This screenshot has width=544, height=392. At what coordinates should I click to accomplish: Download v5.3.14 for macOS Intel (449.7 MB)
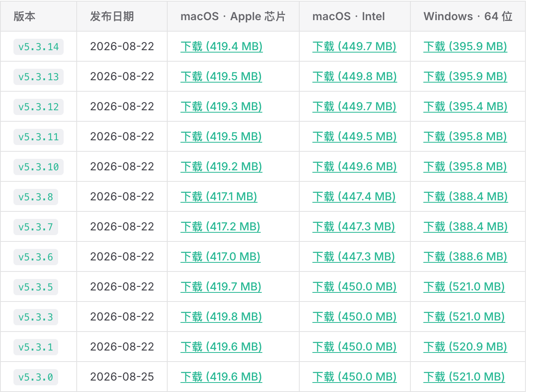pyautogui.click(x=354, y=47)
